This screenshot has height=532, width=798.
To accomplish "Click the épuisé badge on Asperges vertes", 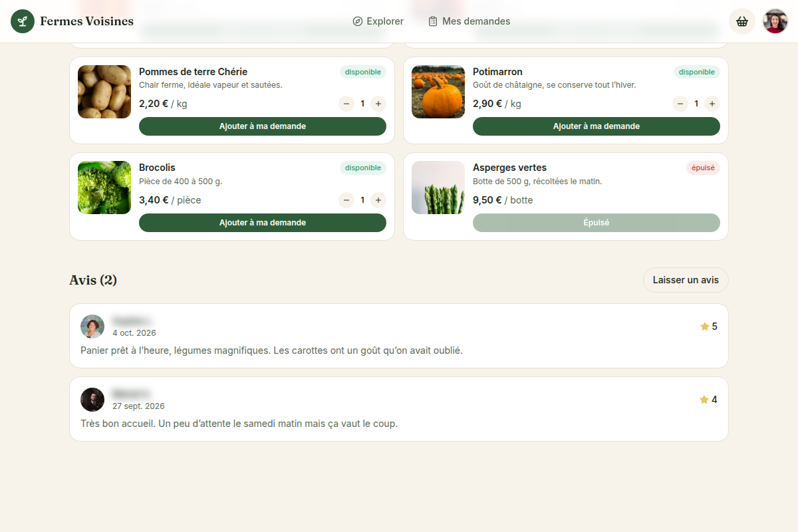I will (703, 168).
